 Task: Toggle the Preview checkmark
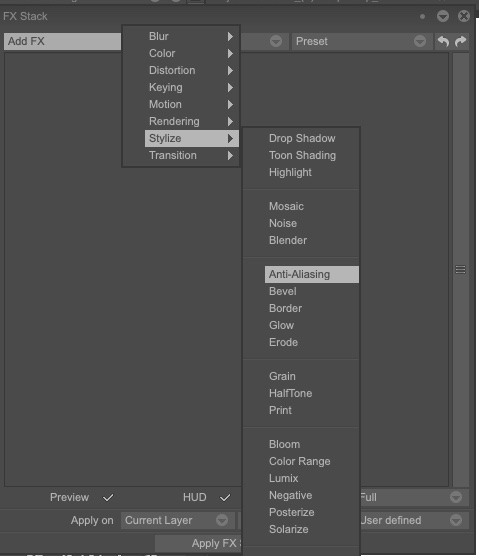point(108,497)
